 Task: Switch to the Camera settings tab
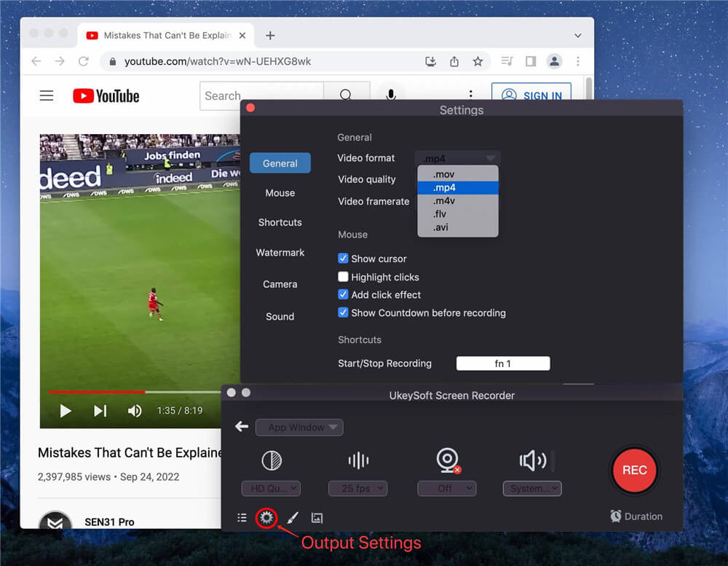(280, 284)
